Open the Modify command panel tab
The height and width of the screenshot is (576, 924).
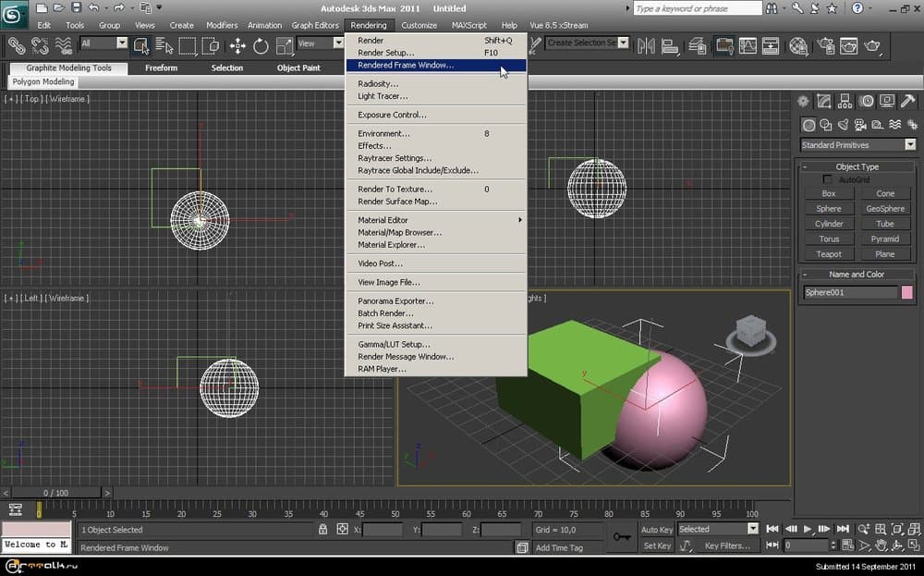coord(824,102)
